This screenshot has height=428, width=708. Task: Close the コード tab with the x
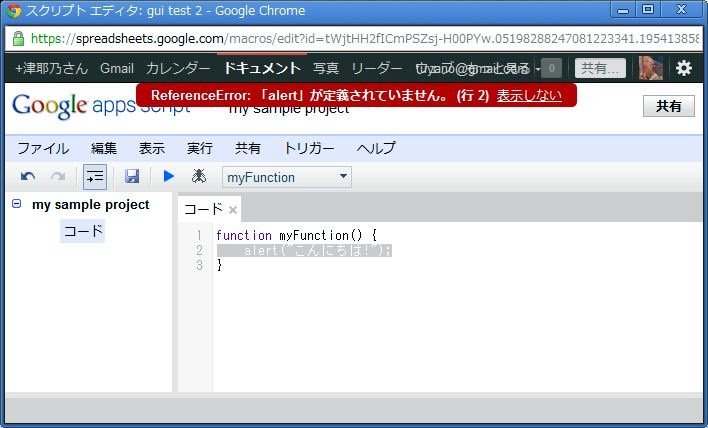[233, 210]
